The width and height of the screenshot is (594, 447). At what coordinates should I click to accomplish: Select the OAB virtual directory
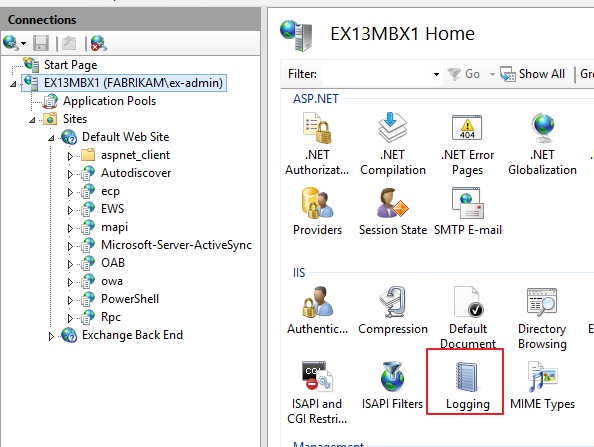113,263
